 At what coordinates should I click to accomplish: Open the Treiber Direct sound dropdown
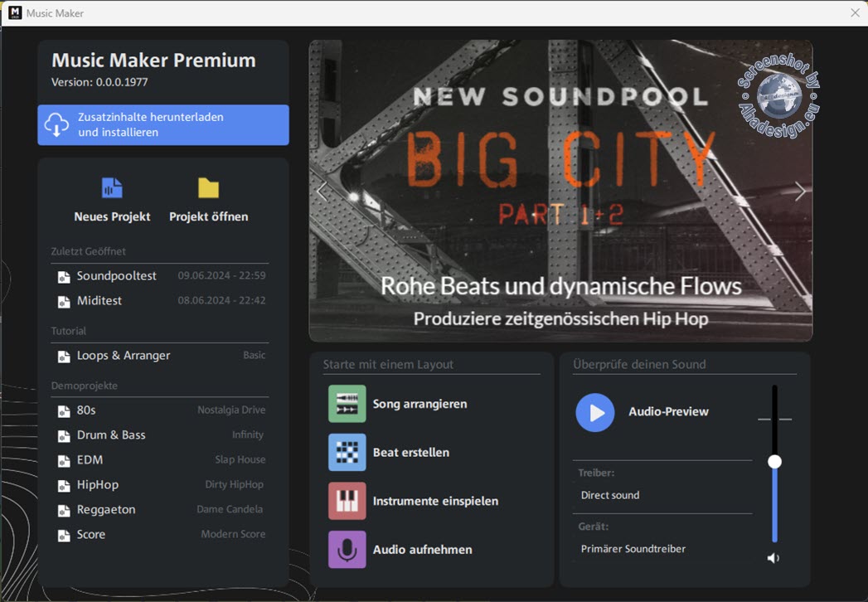(x=662, y=495)
